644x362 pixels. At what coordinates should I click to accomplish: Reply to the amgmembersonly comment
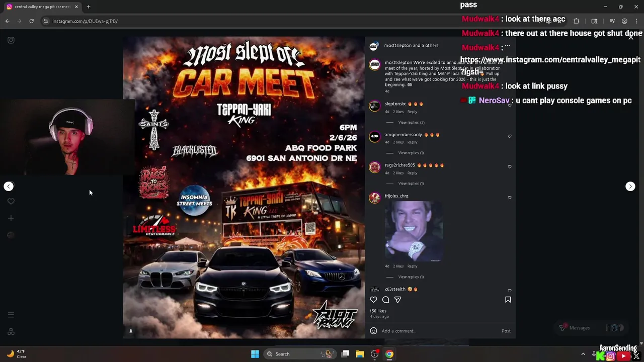pyautogui.click(x=412, y=142)
